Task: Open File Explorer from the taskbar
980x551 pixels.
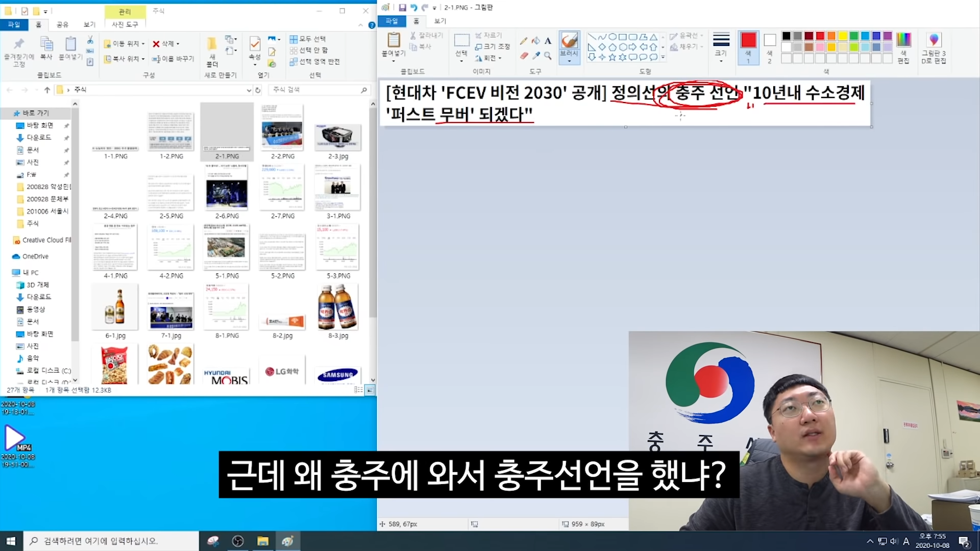Action: [263, 541]
